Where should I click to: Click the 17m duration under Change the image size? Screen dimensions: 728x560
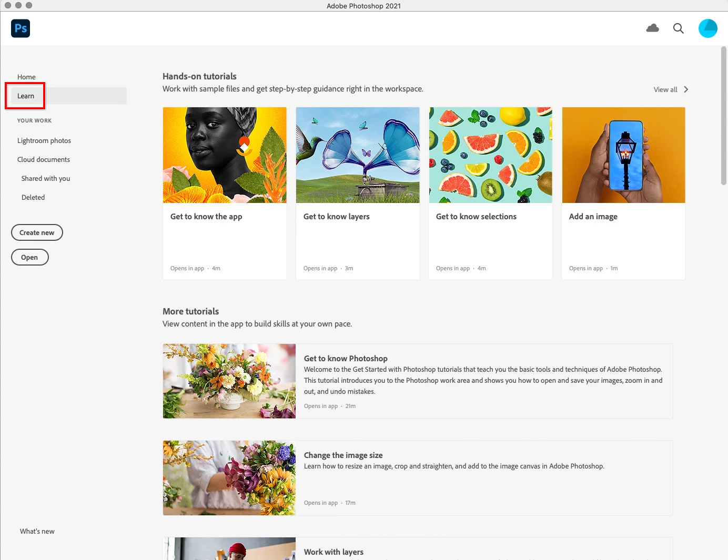click(350, 503)
